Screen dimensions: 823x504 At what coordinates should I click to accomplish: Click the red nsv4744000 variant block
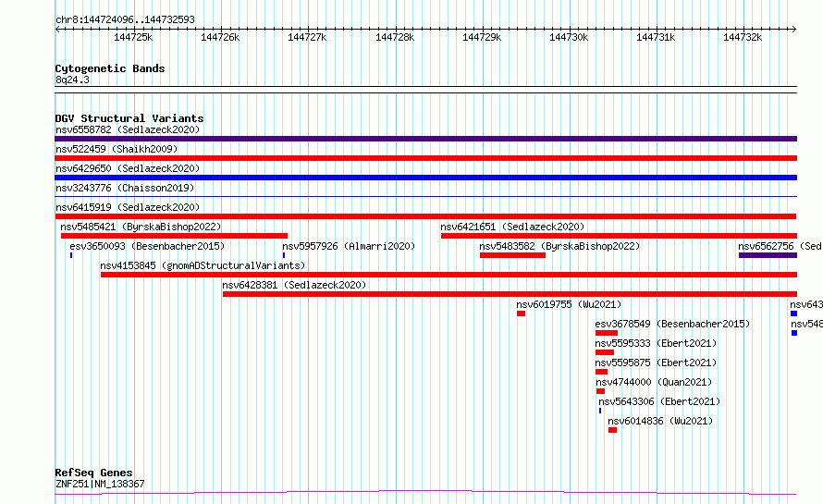point(600,391)
